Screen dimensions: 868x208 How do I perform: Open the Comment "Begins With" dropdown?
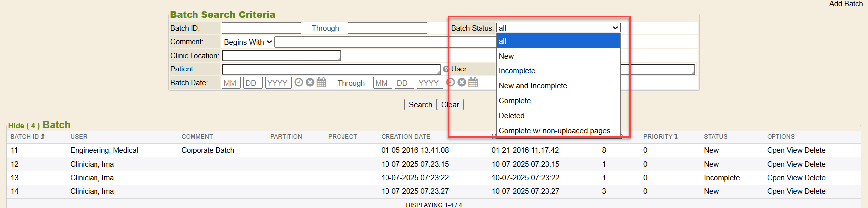tap(248, 42)
